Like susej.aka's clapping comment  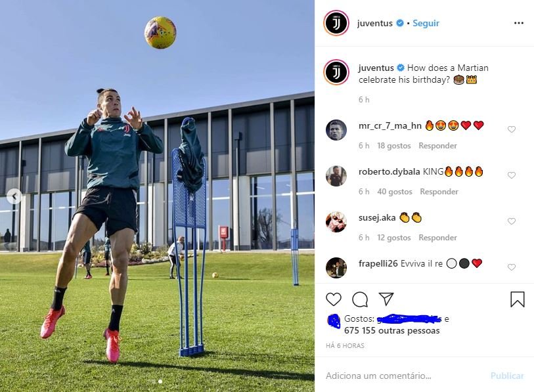tap(512, 221)
